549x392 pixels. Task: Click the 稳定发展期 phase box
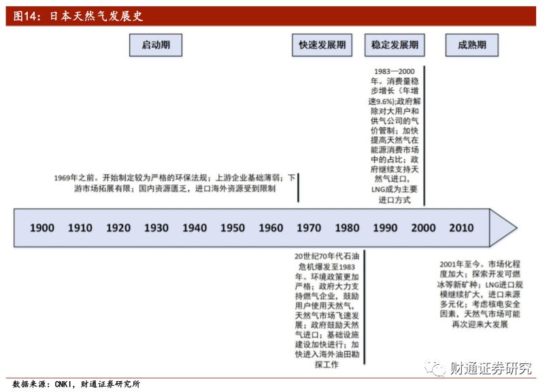click(395, 45)
